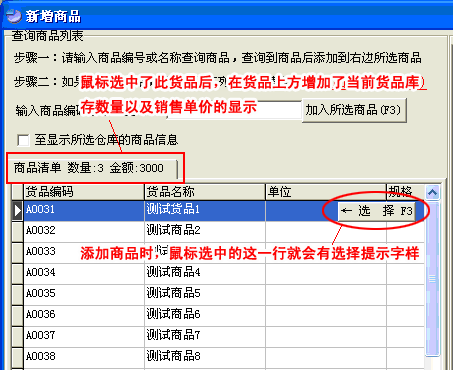This screenshot has width=453, height=370.
Task: Click the product list vertical scrollbar thumb
Action: point(432,278)
